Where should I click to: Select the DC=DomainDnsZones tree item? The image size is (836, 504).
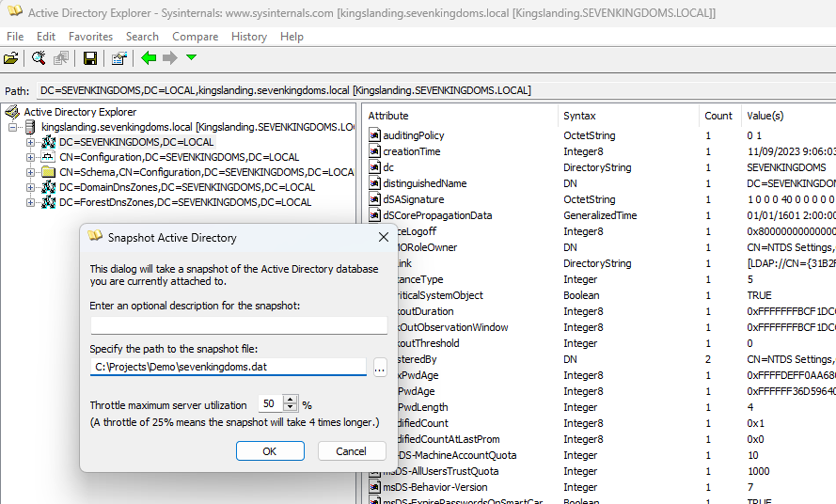[x=187, y=187]
